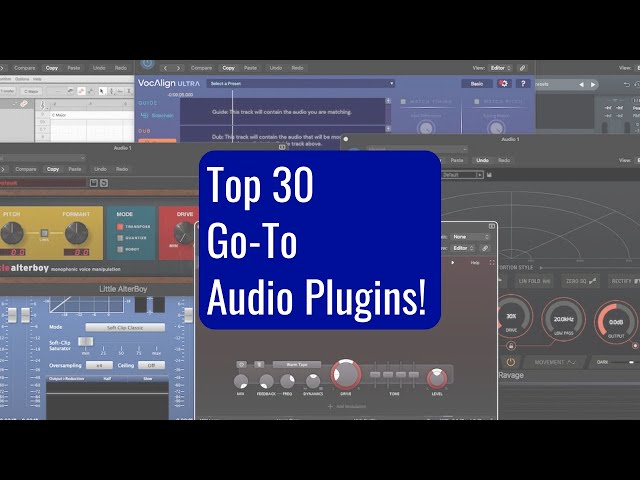Select LIN FOLD distortion style in Ravage
The width and height of the screenshot is (640, 480).
point(534,281)
